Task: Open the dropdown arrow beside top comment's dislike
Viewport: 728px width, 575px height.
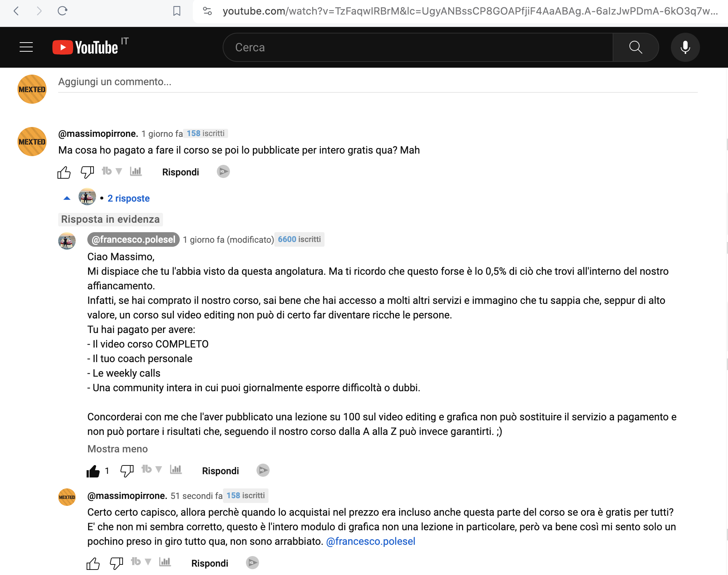Action: point(119,171)
